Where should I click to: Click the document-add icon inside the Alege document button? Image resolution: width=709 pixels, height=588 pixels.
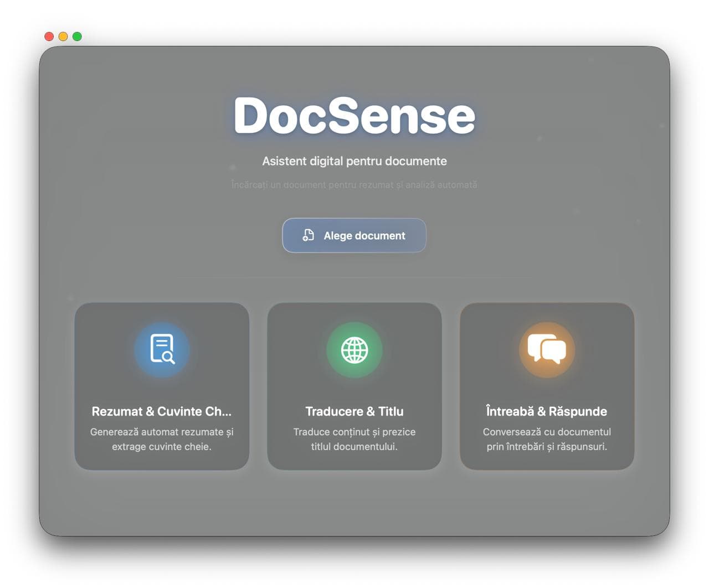pyautogui.click(x=309, y=235)
